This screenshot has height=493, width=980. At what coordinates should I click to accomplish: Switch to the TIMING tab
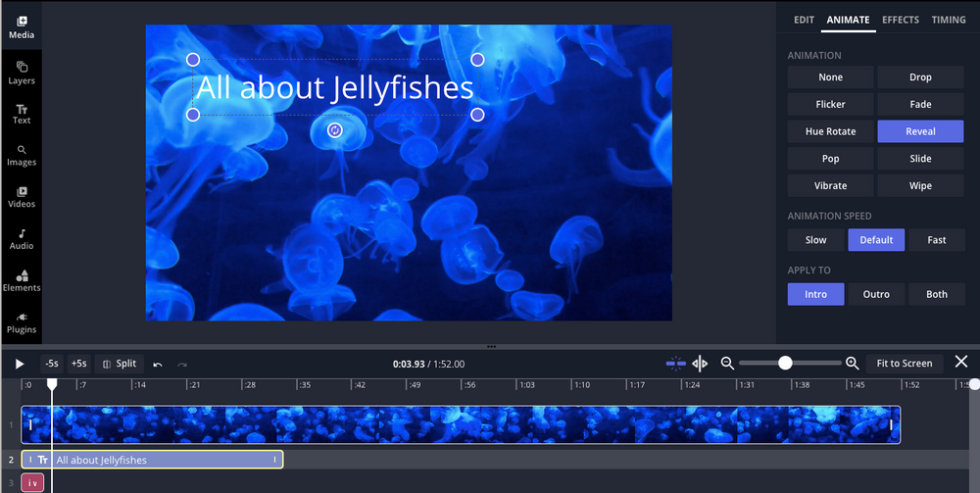coord(948,20)
